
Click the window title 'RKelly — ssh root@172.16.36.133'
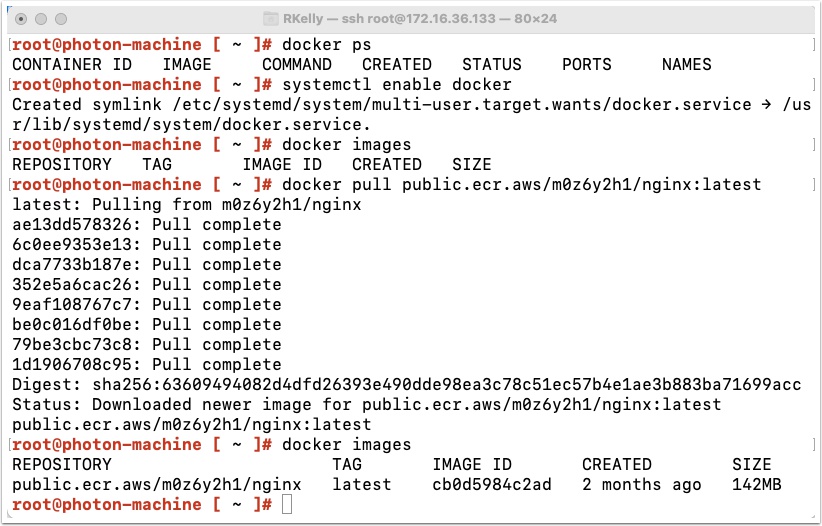[x=389, y=19]
